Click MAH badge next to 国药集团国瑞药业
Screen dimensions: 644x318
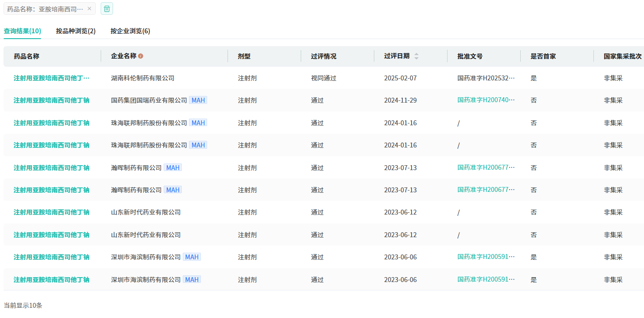pyautogui.click(x=198, y=100)
